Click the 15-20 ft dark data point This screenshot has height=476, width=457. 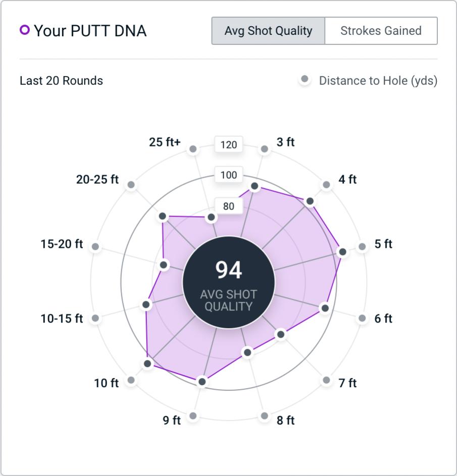click(x=164, y=265)
